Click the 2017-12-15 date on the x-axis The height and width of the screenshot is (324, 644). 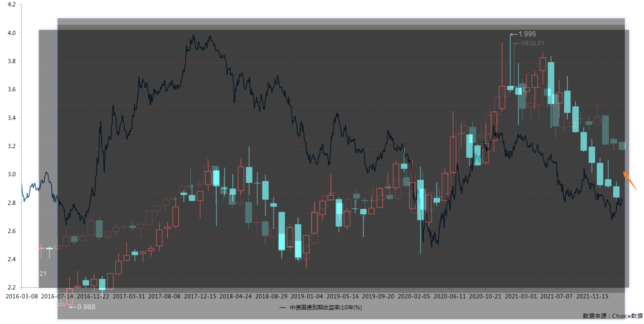click(x=200, y=295)
